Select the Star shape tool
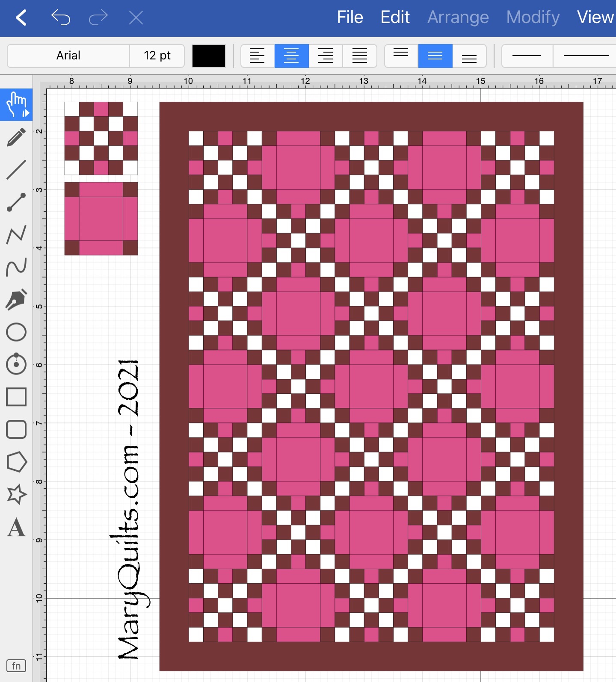616x682 pixels. pyautogui.click(x=16, y=494)
